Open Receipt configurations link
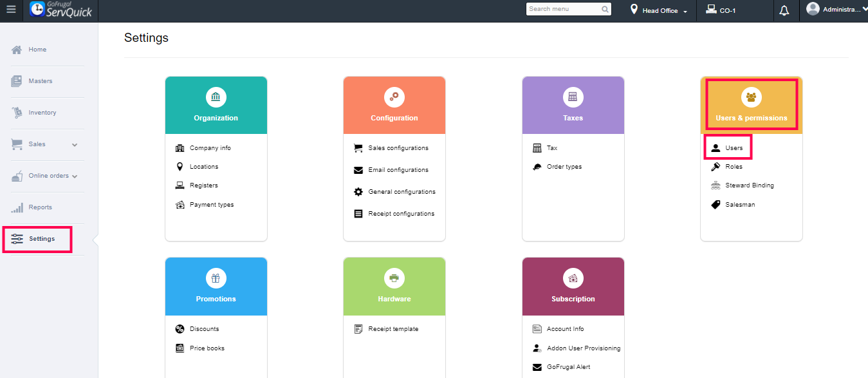Image resolution: width=868 pixels, height=378 pixels. [401, 214]
